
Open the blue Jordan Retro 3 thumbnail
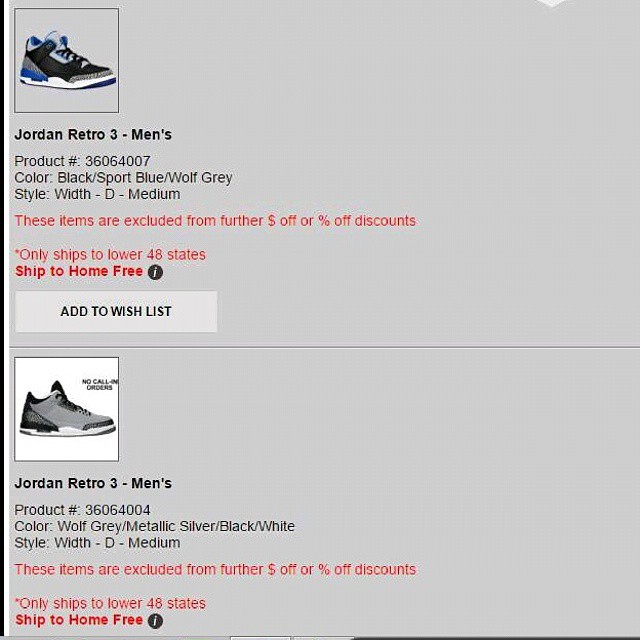coord(67,60)
